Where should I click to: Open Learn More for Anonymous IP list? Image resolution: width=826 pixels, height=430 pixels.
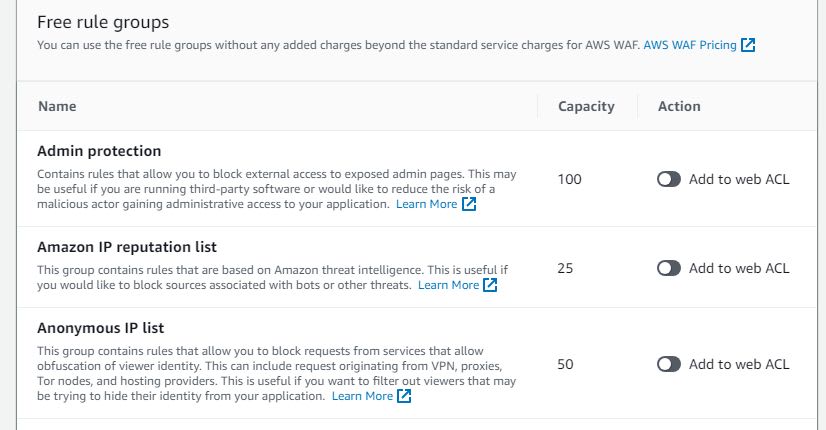362,396
